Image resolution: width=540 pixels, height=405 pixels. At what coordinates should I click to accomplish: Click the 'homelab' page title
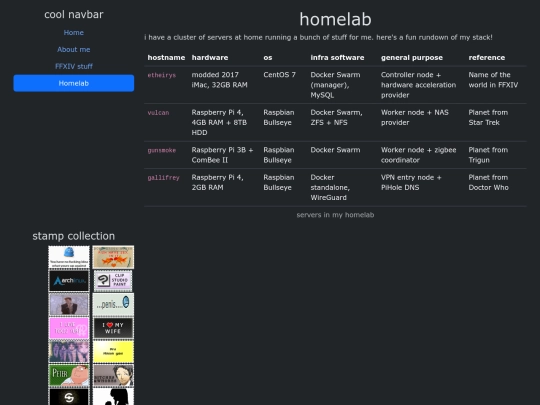(335, 19)
